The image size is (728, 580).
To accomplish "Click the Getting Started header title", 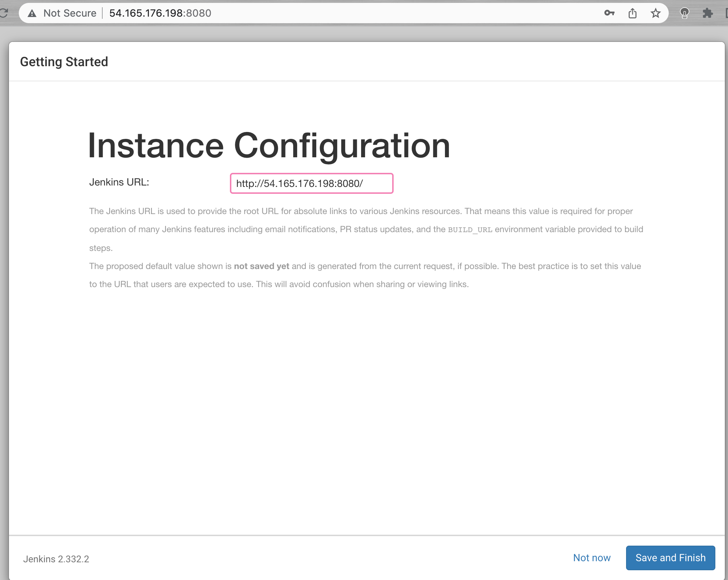I will [64, 62].
